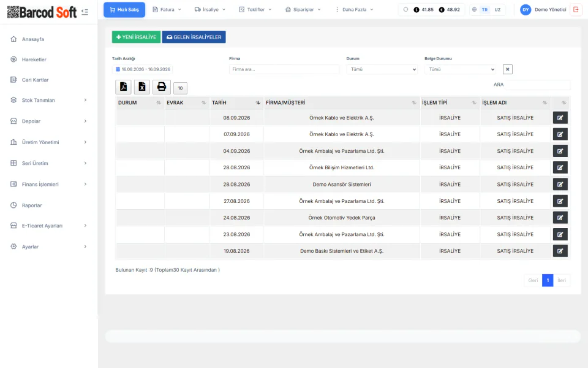Expand the Finans İşlemleri menu

49,185
